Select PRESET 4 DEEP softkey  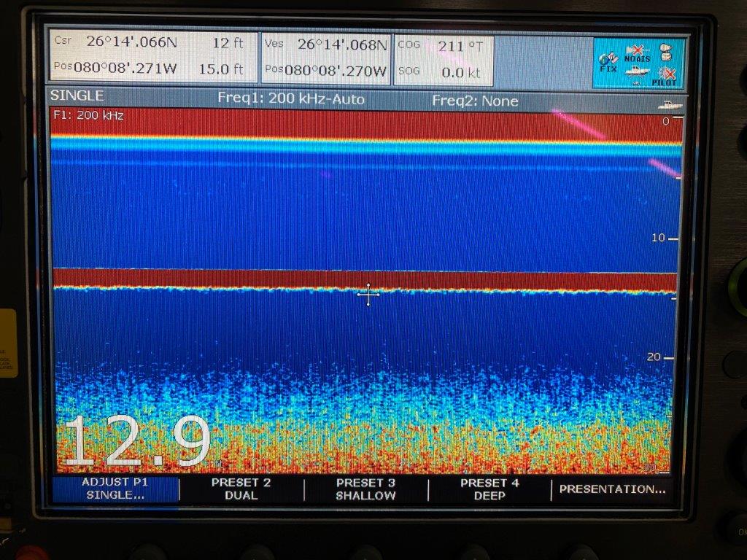click(489, 489)
